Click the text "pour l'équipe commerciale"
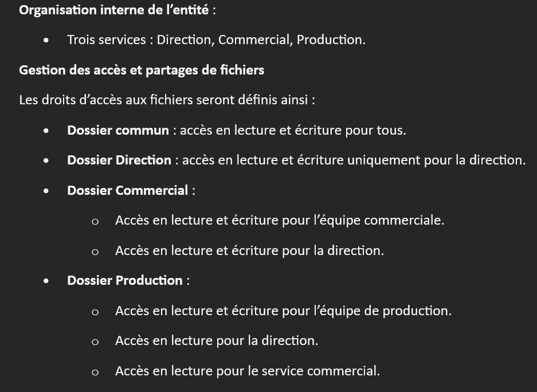The image size is (537, 392). pyautogui.click(x=363, y=220)
